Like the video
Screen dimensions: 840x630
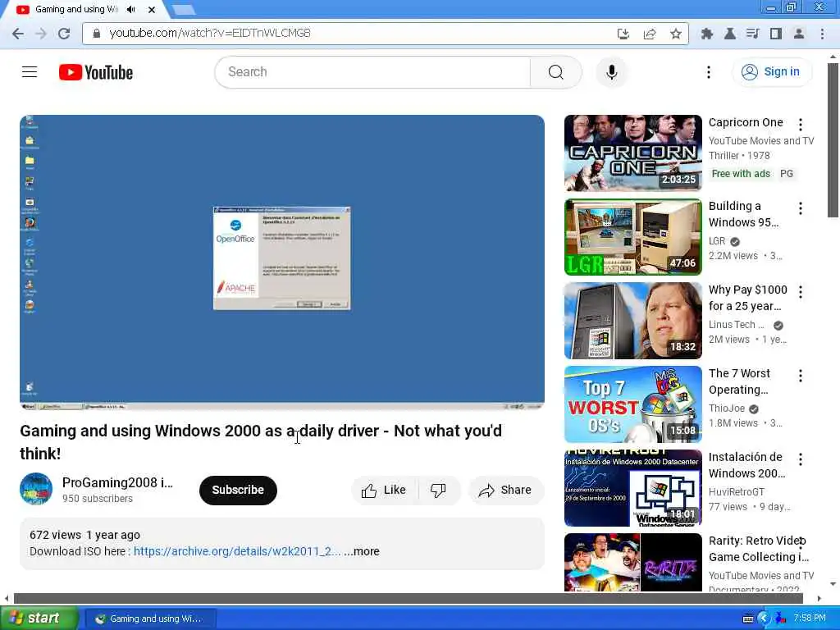384,491
